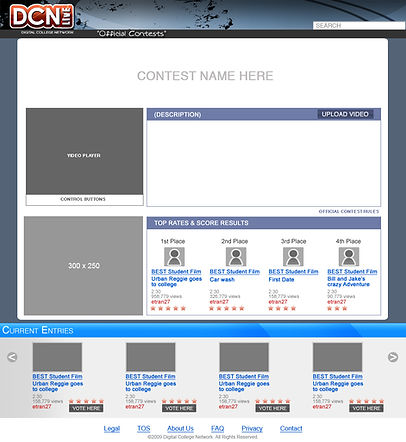Click the star rating under 1st Place
406x442 pixels.
click(x=168, y=308)
